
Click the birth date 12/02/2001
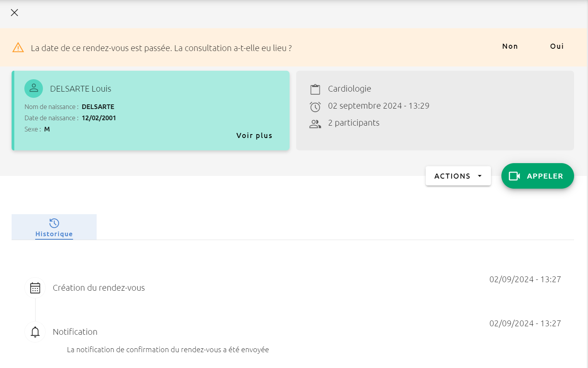[99, 118]
